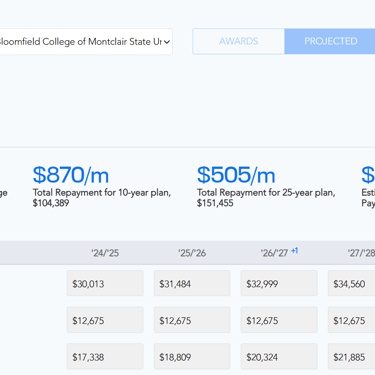Screen dimensions: 375x375
Task: Click the +1 indicator next to '26/'27
Action: 294,251
